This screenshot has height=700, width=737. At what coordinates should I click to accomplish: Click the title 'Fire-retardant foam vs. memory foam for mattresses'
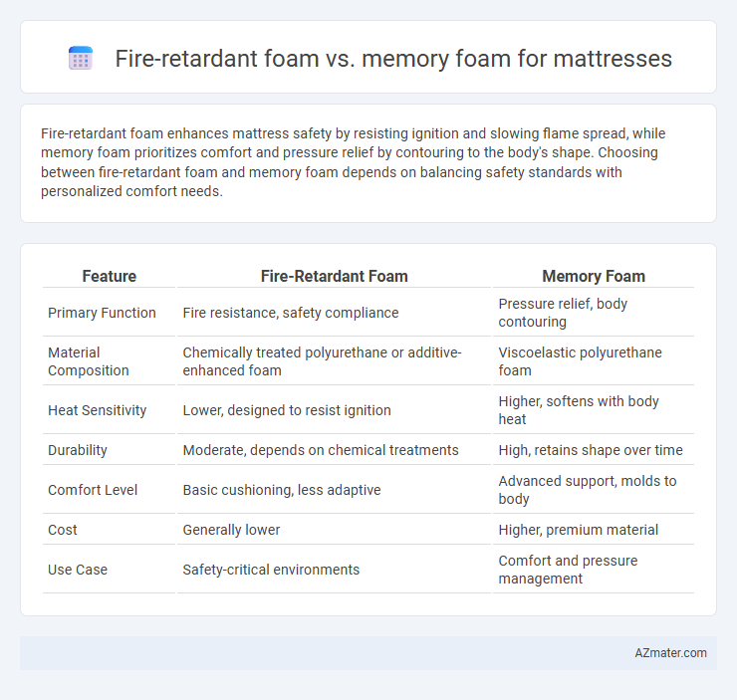(x=393, y=59)
